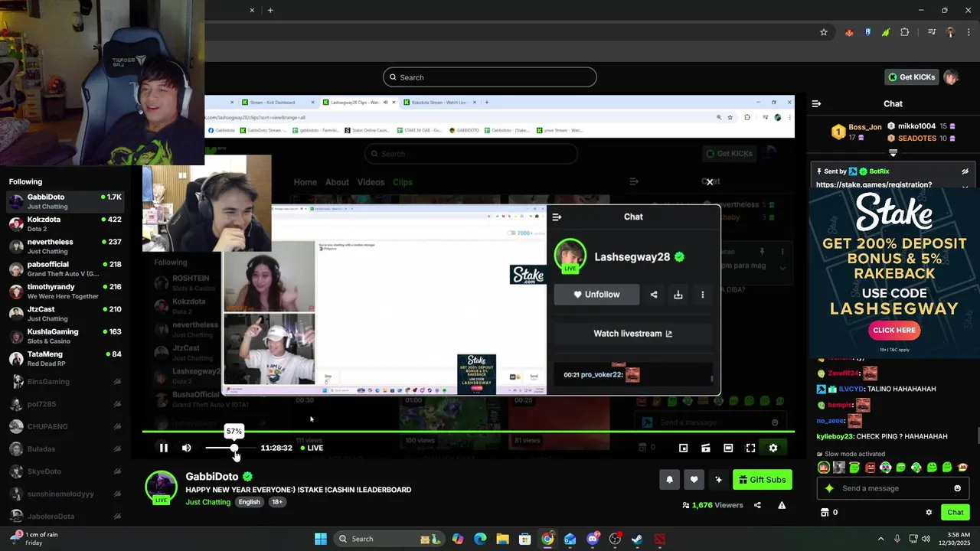980x551 pixels.
Task: Click the chat quick actions sparkle
Action: [829, 488]
